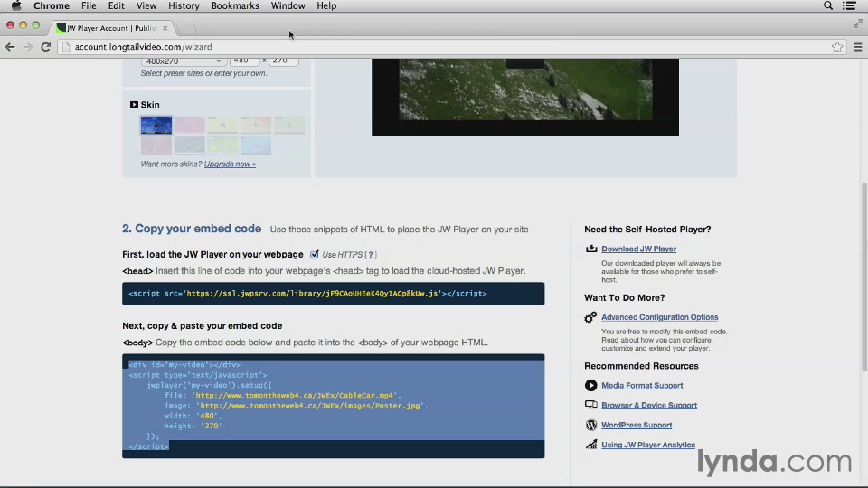
Task: Go back to previous page
Action: click(10, 47)
